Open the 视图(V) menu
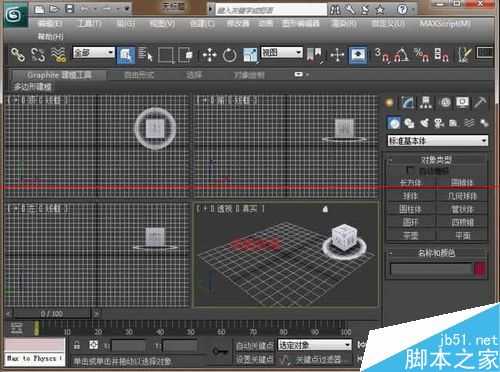Viewport: 500px width, 372px height. pyautogui.click(x=162, y=24)
